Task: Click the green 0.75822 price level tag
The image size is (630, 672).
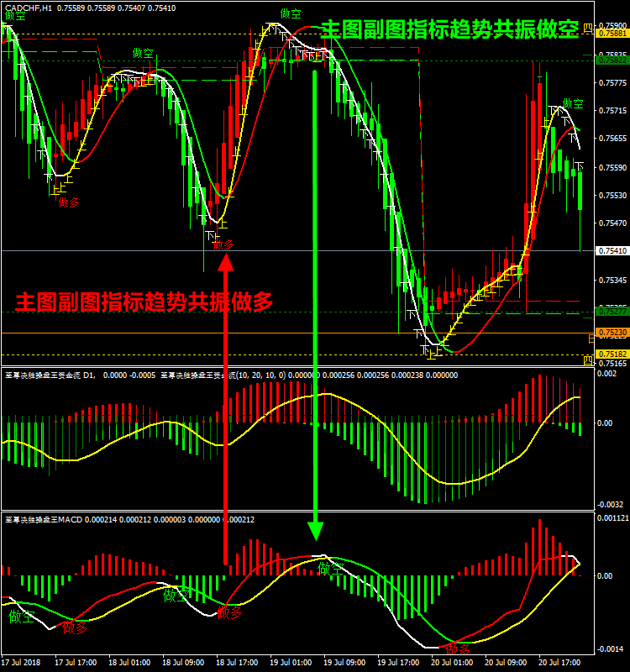Action: 611,60
